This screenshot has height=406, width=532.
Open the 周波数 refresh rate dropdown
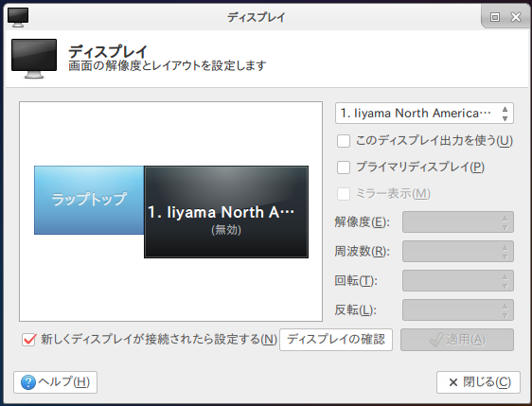click(458, 252)
